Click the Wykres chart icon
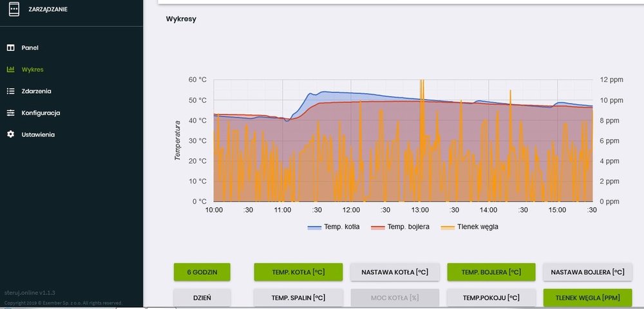Screen dimensions: 644x309 tap(10, 70)
